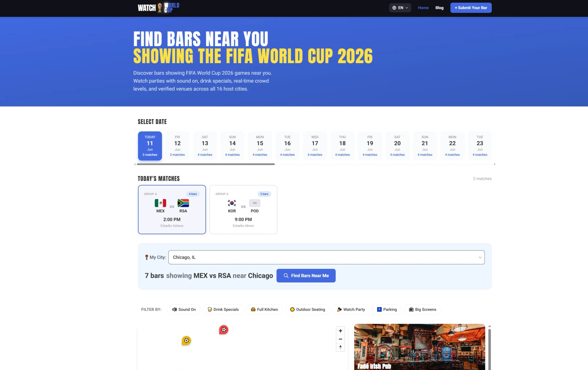Click the right arrow of date scroller

pos(494,164)
